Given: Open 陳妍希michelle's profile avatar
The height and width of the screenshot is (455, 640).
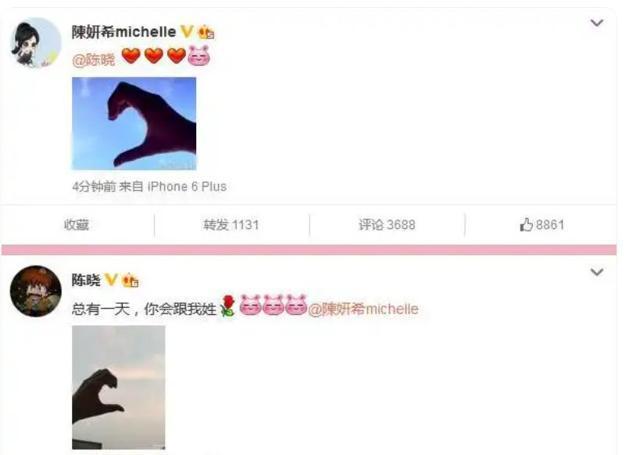Looking at the screenshot, I should (36, 42).
